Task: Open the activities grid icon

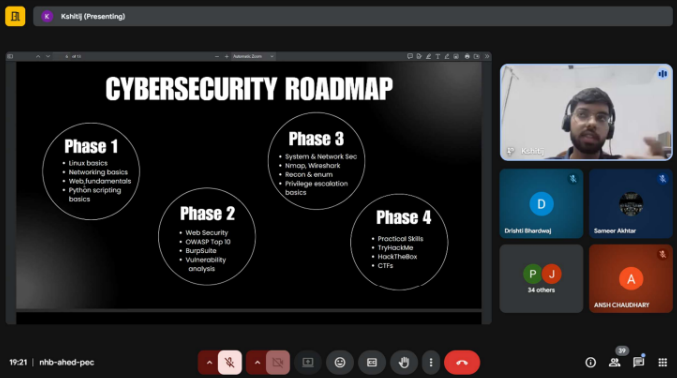Action: pyautogui.click(x=662, y=362)
